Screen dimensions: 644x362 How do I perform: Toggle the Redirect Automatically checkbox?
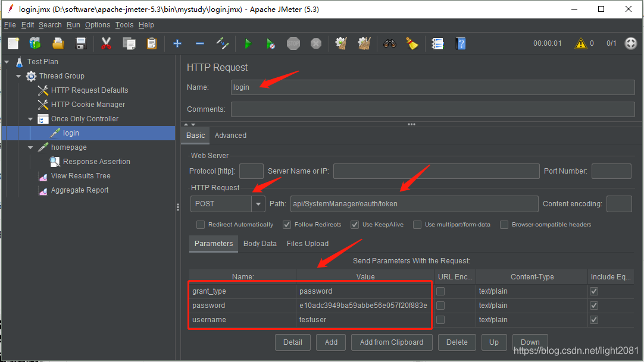pyautogui.click(x=201, y=225)
